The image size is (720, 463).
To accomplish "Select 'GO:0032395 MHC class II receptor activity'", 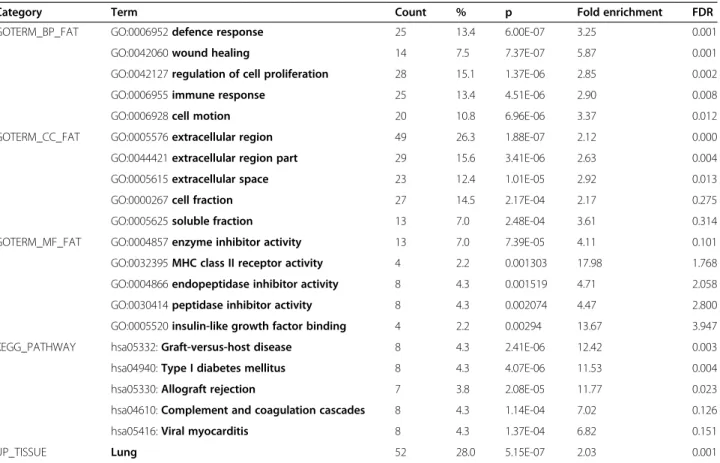I will coord(217,263).
